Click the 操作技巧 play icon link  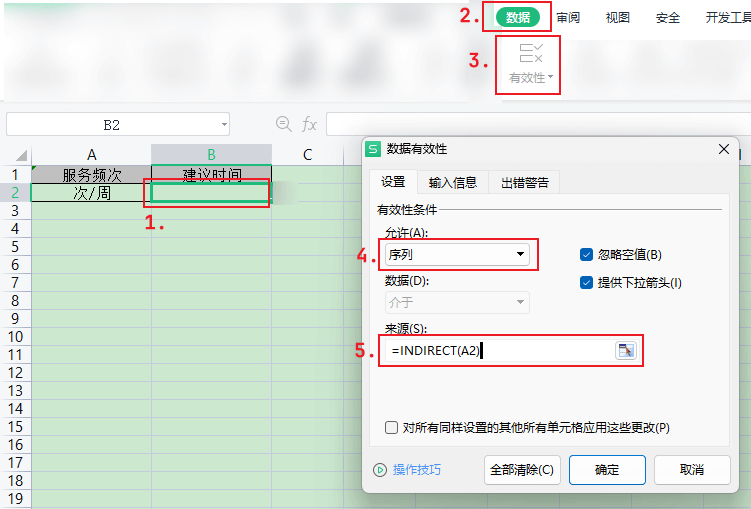(380, 470)
